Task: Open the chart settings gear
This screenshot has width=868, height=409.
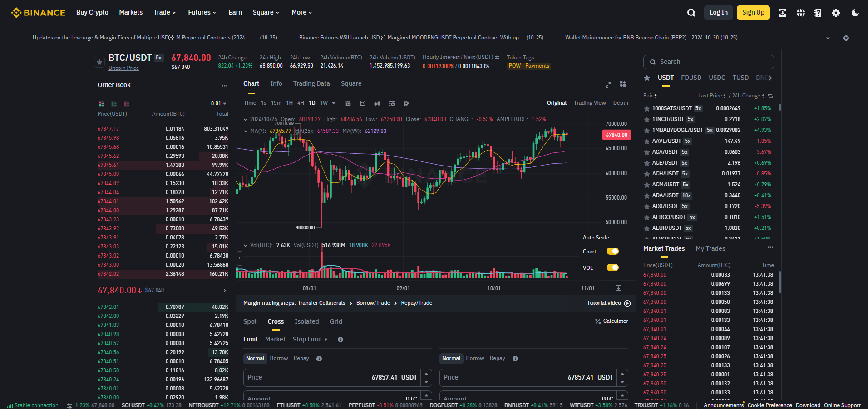Action: (406, 103)
